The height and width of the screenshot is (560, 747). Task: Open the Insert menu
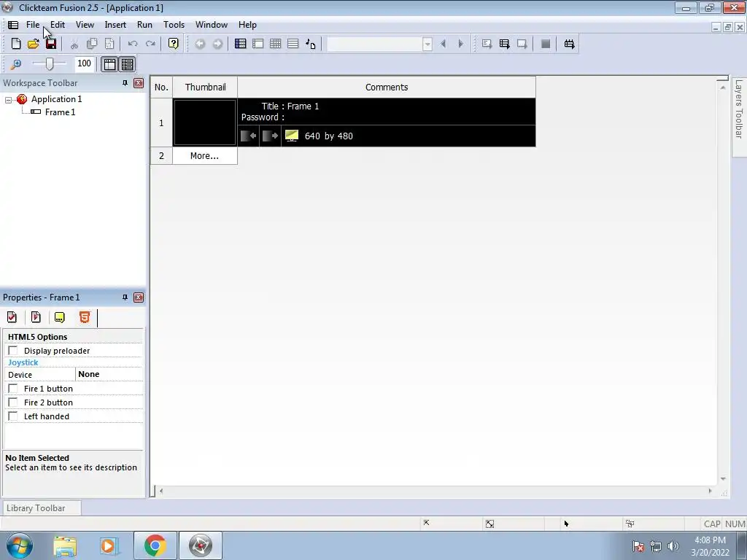pyautogui.click(x=115, y=25)
